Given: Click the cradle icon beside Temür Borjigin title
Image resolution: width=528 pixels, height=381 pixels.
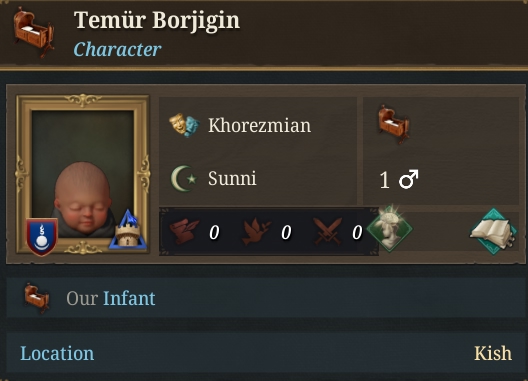Looking at the screenshot, I should [34, 33].
